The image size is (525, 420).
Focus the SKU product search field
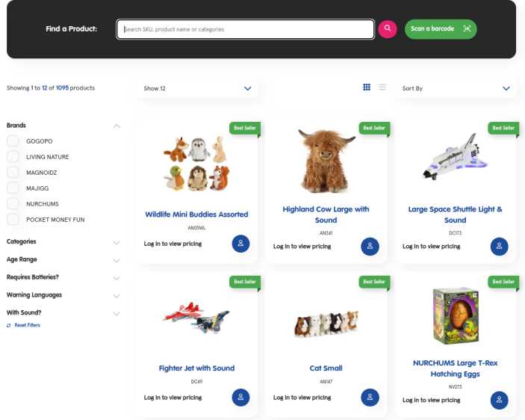[246, 29]
